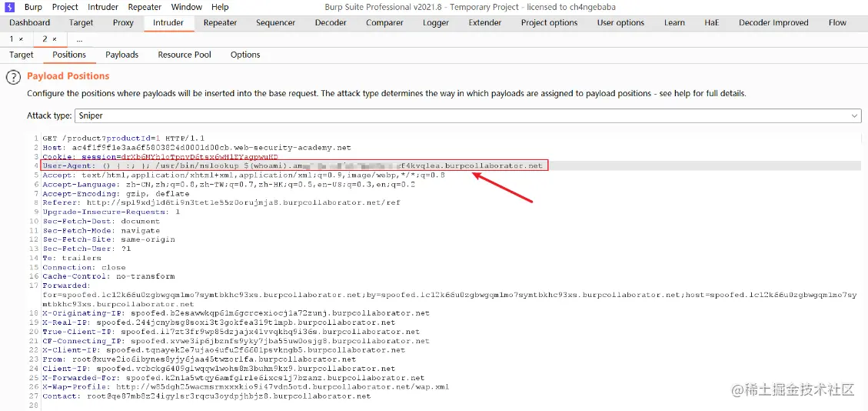Click the Connection: close header line
This screenshot has width=868, height=411.
pos(84,267)
